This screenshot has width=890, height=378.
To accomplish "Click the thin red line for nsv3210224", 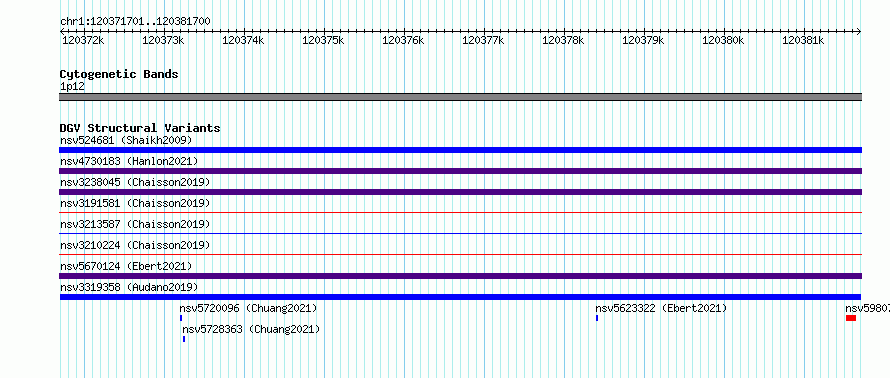I will pyautogui.click(x=460, y=255).
